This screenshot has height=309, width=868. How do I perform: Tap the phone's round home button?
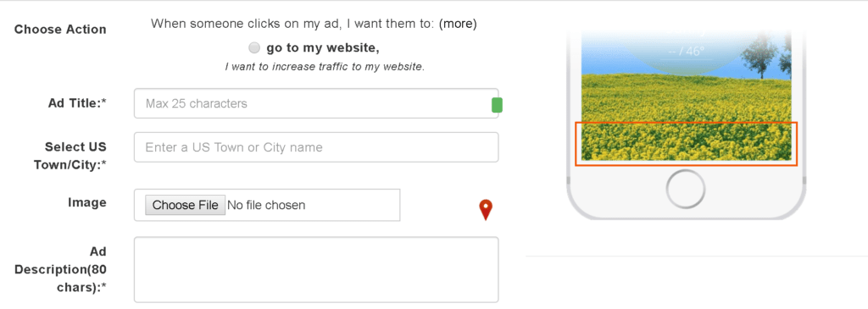[685, 189]
